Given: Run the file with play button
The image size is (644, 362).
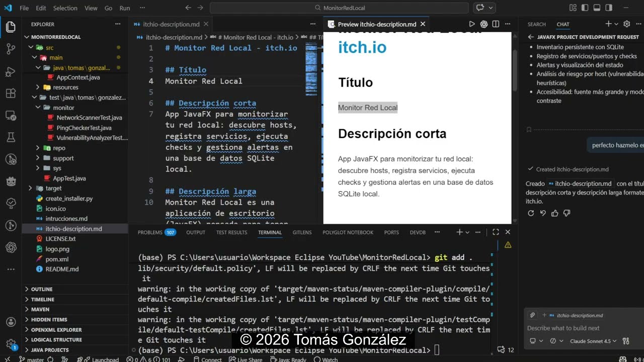Looking at the screenshot, I should pos(472,24).
